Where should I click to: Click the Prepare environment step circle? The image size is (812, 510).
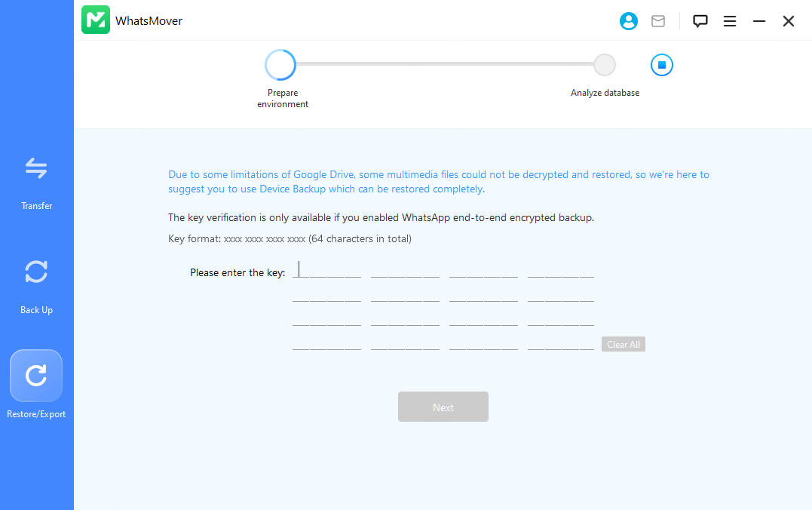pyautogui.click(x=280, y=65)
